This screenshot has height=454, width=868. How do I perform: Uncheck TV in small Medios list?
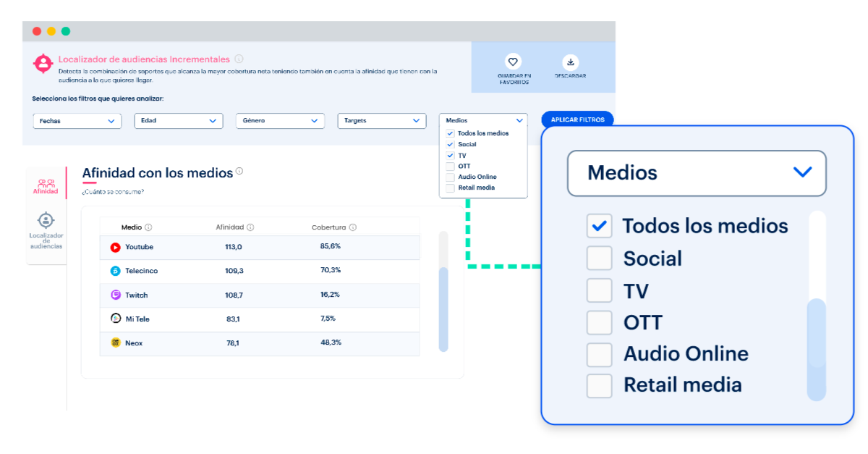point(451,155)
